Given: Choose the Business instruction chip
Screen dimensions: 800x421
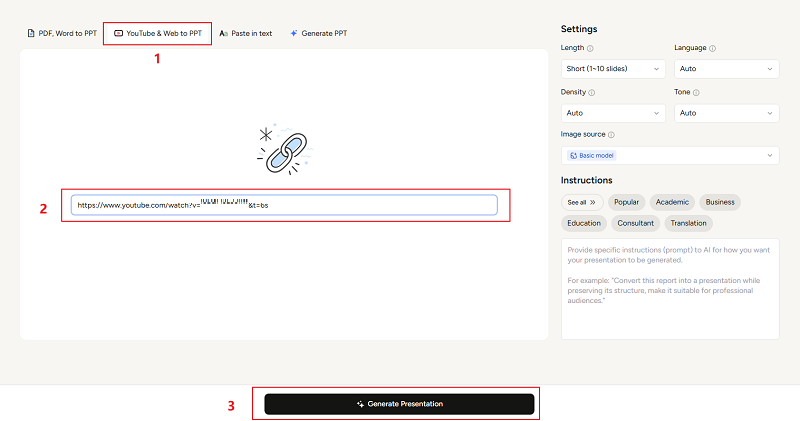Looking at the screenshot, I should [720, 203].
